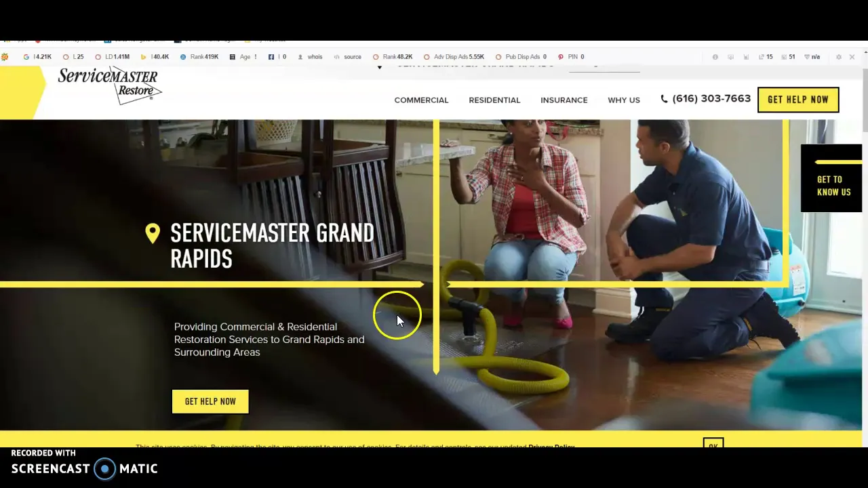The height and width of the screenshot is (488, 868).
Task: Call phone number (616) 303-7663
Action: pyautogui.click(x=711, y=99)
